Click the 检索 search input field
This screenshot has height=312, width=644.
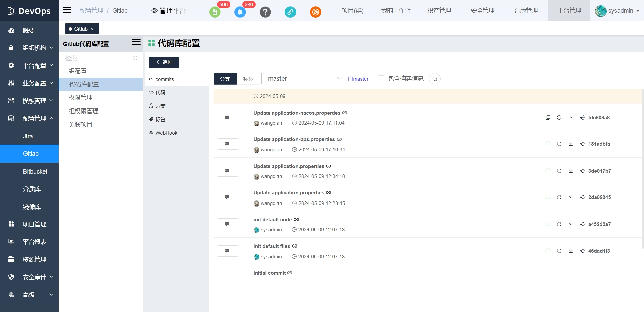(97, 58)
